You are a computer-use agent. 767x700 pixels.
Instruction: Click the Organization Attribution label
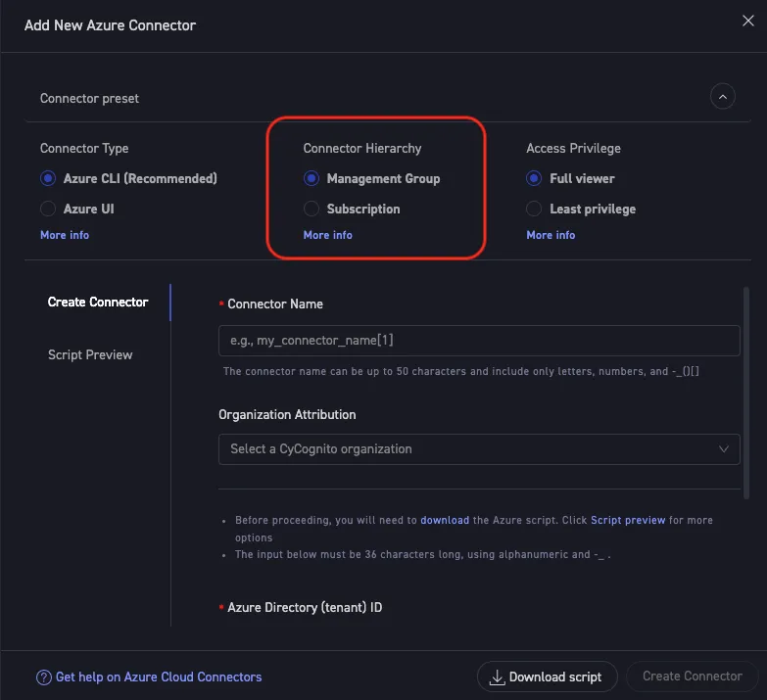(287, 414)
